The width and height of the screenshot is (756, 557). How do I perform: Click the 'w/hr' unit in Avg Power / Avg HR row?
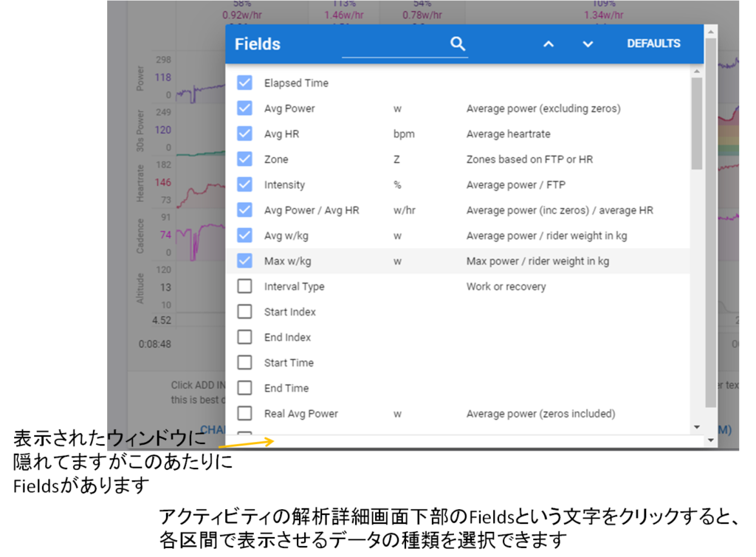point(404,210)
